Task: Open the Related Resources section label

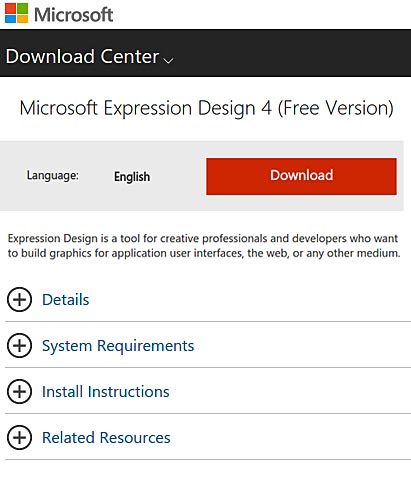Action: (x=106, y=437)
